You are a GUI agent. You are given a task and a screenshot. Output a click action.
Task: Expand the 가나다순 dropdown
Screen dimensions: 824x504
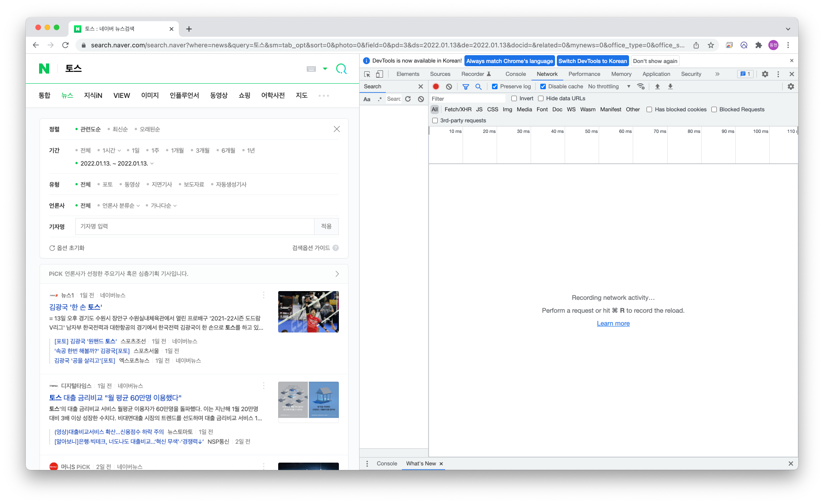[164, 206]
